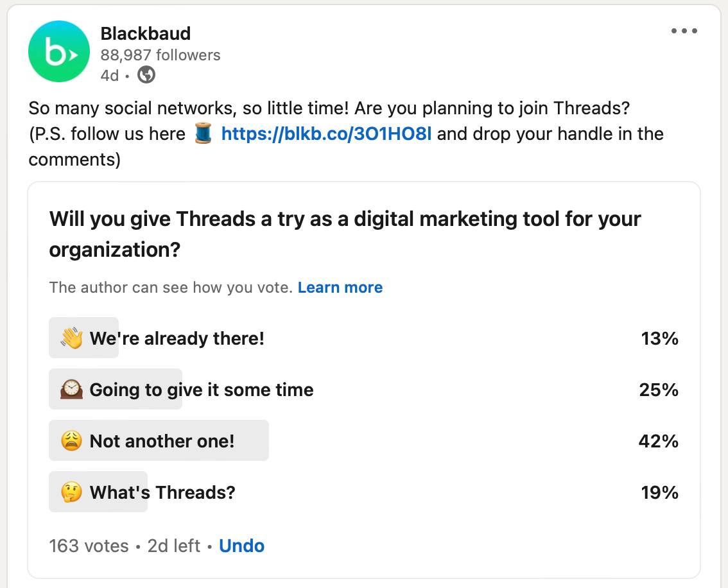Pick the "What's Threads?" poll option

[x=162, y=492]
